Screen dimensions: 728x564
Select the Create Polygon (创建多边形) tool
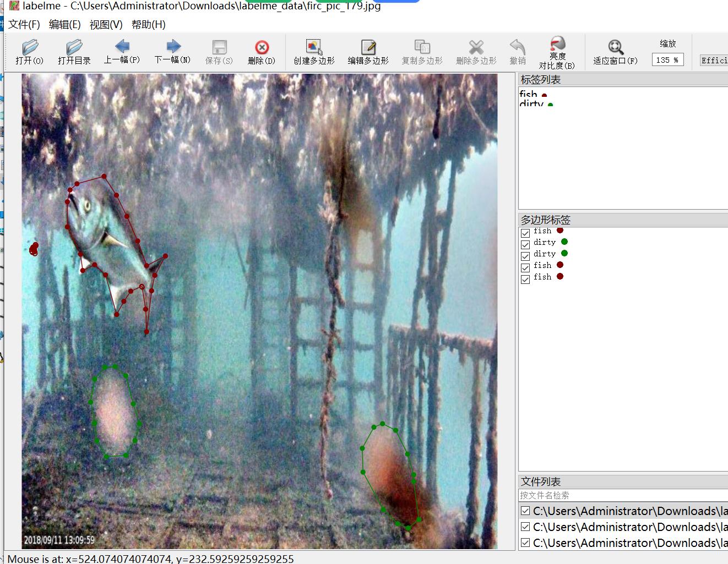pos(314,47)
